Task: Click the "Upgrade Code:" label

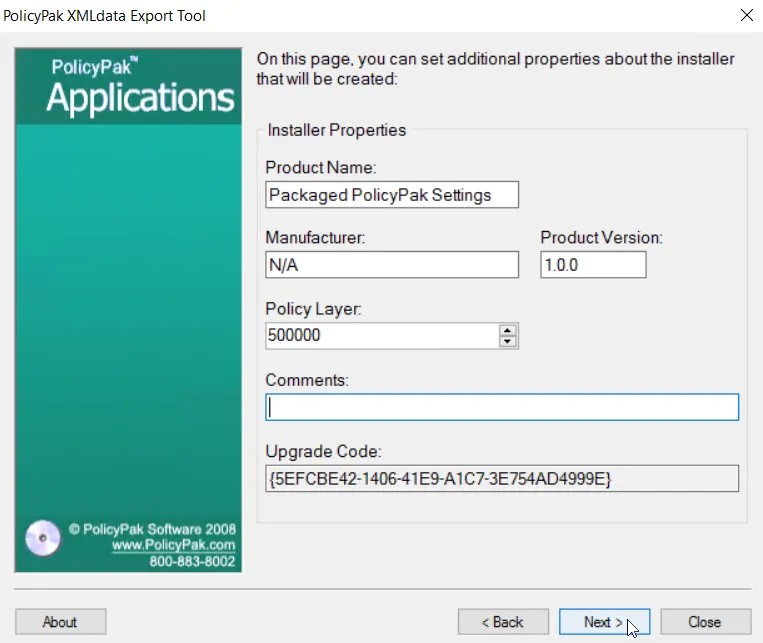Action: [324, 452]
